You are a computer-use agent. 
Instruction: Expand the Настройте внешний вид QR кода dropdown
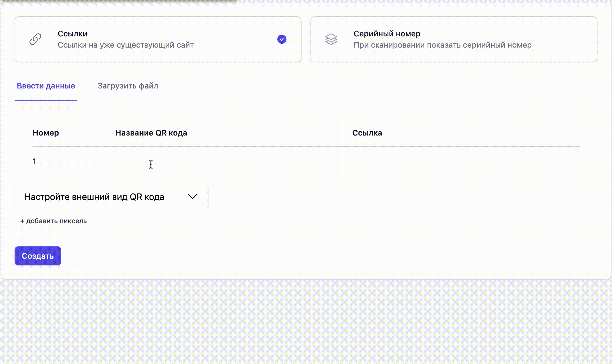tap(94, 197)
